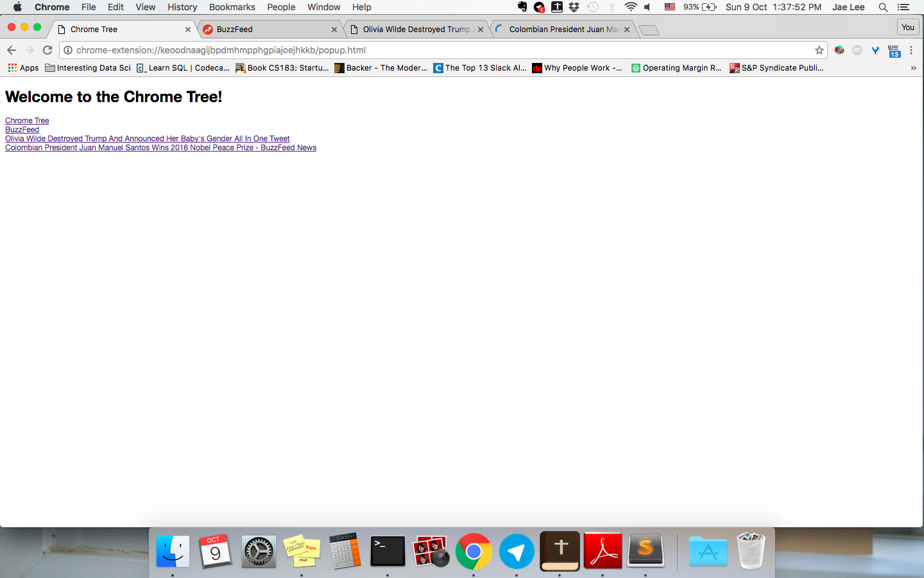Open System Preferences from the Dock
This screenshot has width=924, height=578.
click(259, 551)
